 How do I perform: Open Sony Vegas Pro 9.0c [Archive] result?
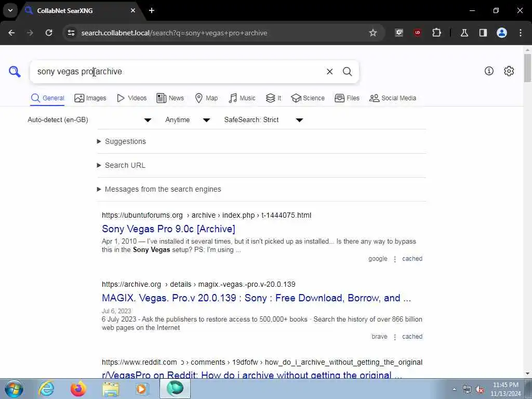(169, 229)
